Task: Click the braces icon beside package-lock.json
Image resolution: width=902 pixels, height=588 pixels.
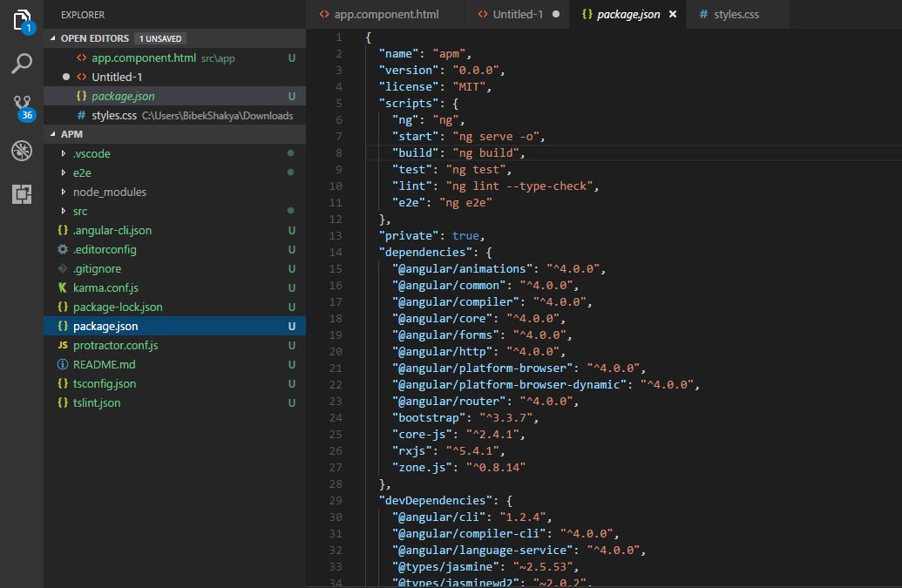Action: [63, 307]
